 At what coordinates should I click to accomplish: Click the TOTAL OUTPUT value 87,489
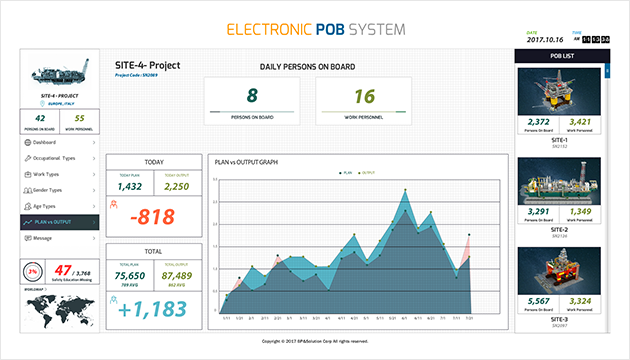177,276
